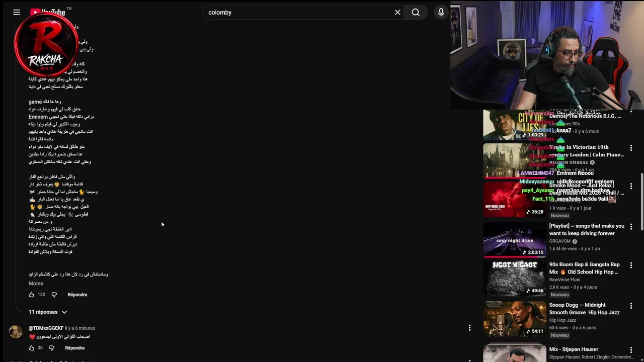Open the @TDMxxGGEKF profile avatar
This screenshot has height=362, width=644.
16,331
